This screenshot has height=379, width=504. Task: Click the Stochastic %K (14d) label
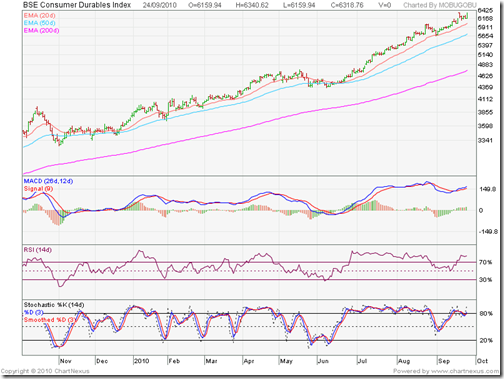(54, 305)
